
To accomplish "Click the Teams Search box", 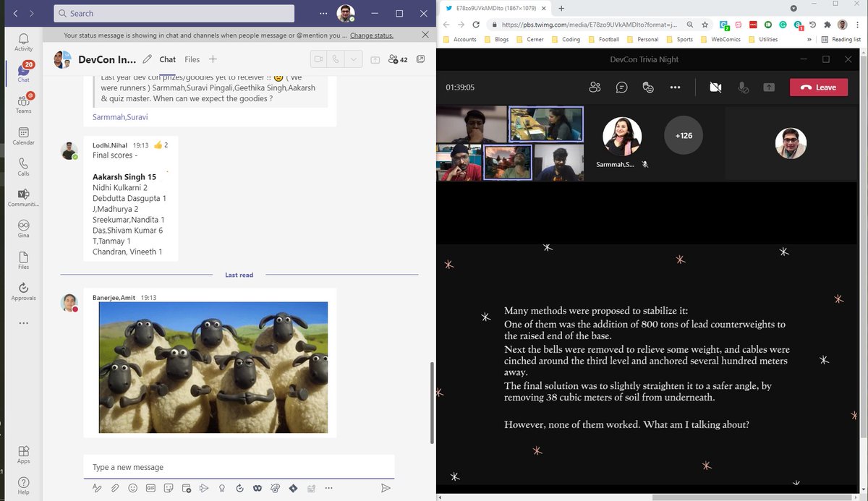I will [x=174, y=13].
